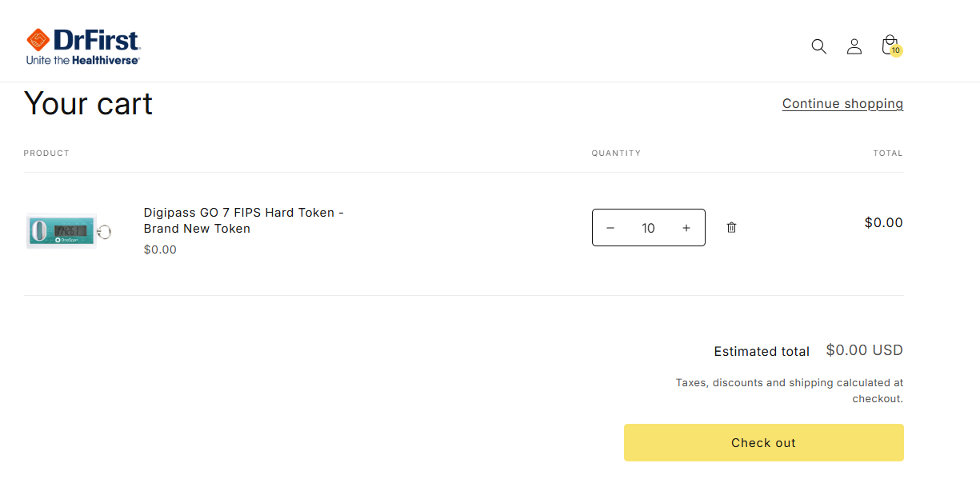Viewport: 980px width, 503px height.
Task: Increase quantity with the plus button
Action: (686, 228)
